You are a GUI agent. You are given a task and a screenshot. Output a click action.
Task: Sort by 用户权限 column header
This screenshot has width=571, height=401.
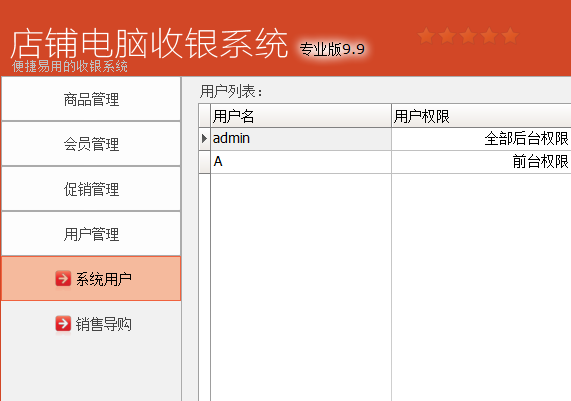click(x=481, y=116)
